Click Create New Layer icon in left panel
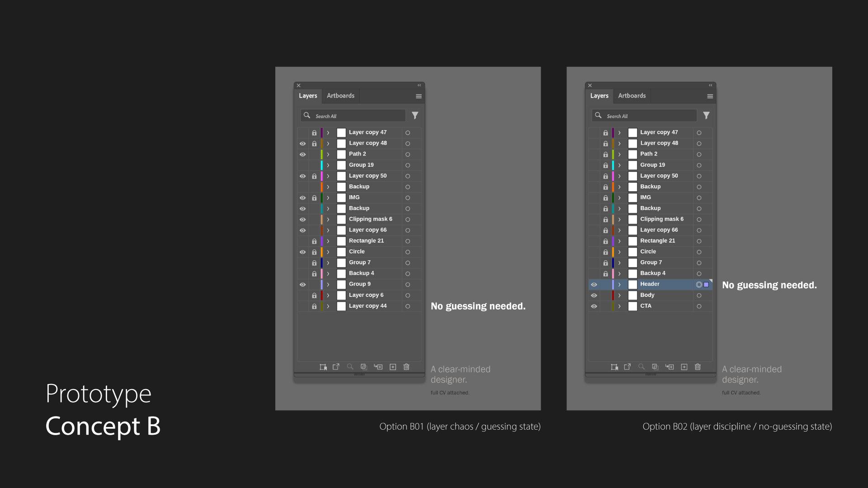Image resolution: width=868 pixels, height=488 pixels. [x=393, y=367]
